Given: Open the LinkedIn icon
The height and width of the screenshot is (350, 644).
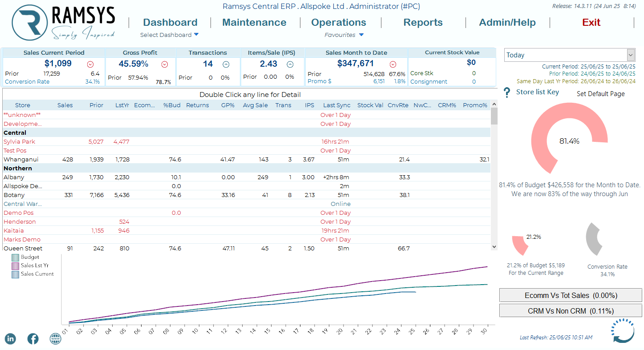Looking at the screenshot, I should coord(10,338).
